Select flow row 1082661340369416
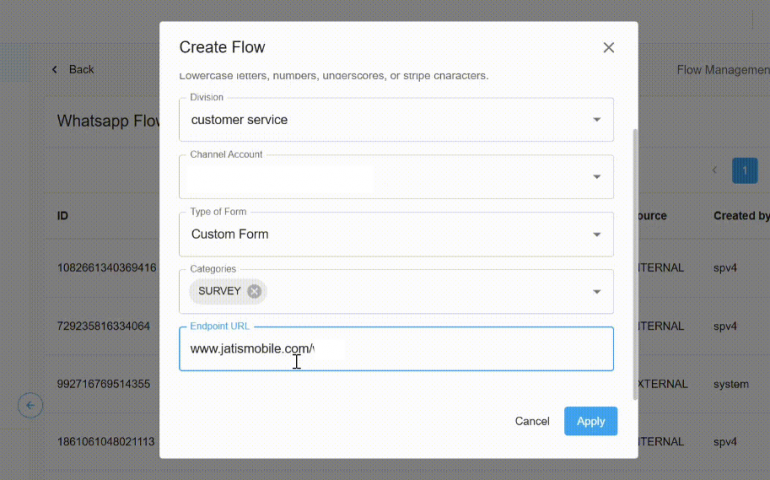 106,268
